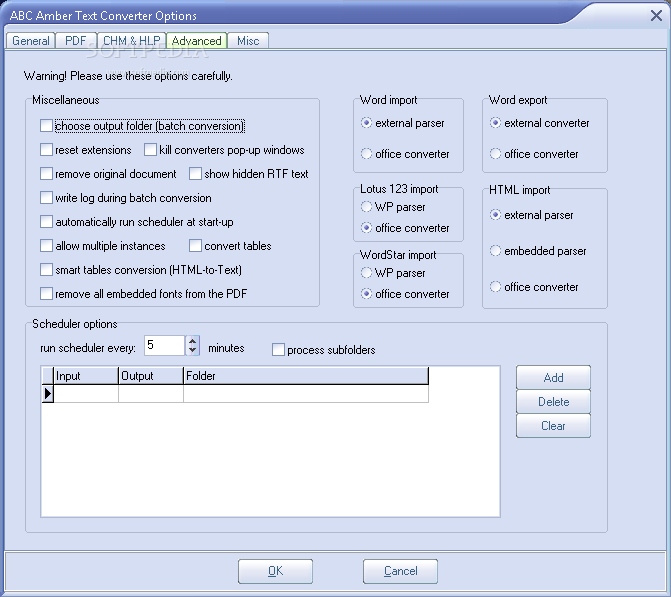
Task: Click the Input column header
Action: tap(86, 376)
